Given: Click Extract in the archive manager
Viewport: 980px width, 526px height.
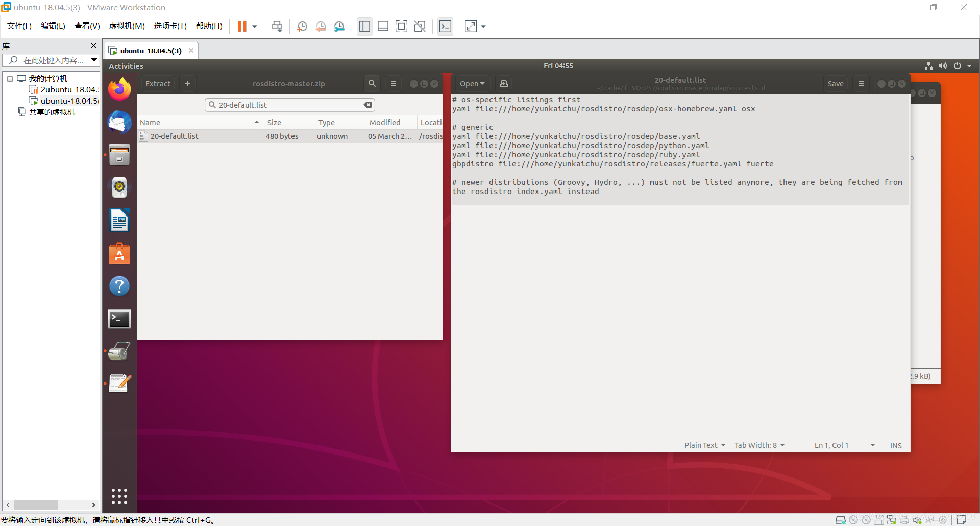Looking at the screenshot, I should [x=158, y=84].
